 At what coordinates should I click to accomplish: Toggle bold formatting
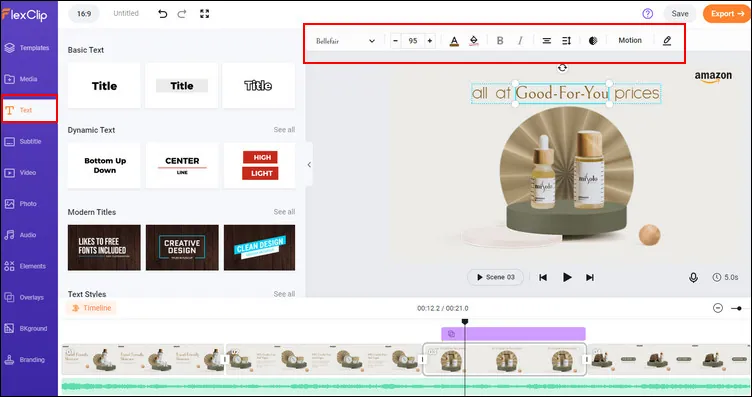coord(500,41)
